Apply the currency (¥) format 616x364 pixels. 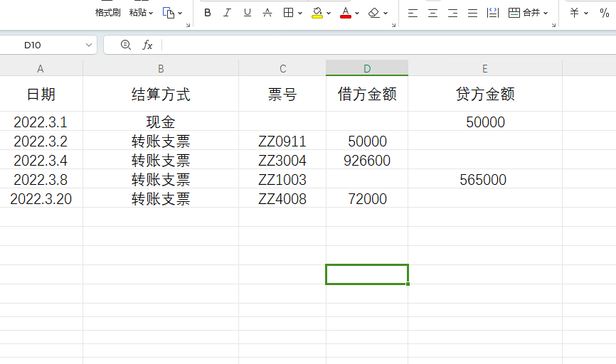point(574,13)
